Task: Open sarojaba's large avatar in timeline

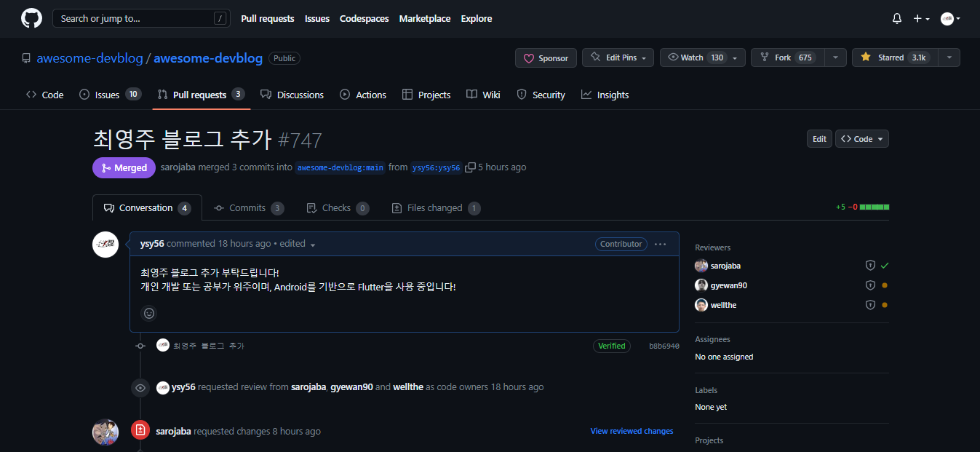Action: point(105,432)
